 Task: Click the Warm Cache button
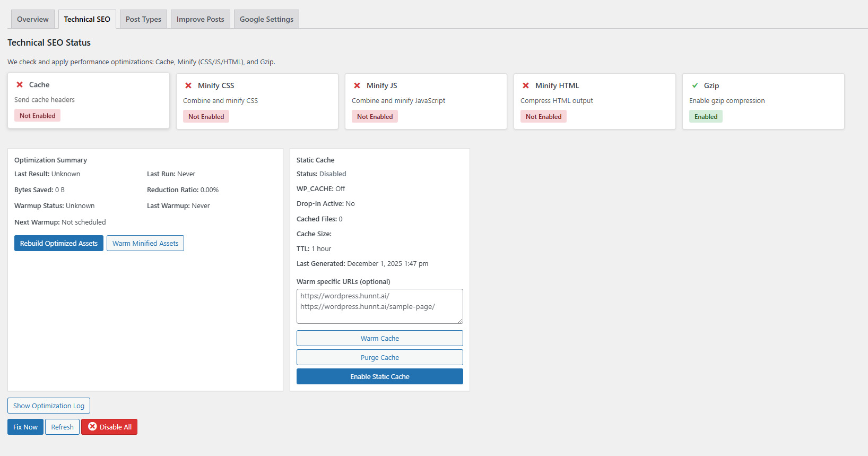tap(379, 338)
